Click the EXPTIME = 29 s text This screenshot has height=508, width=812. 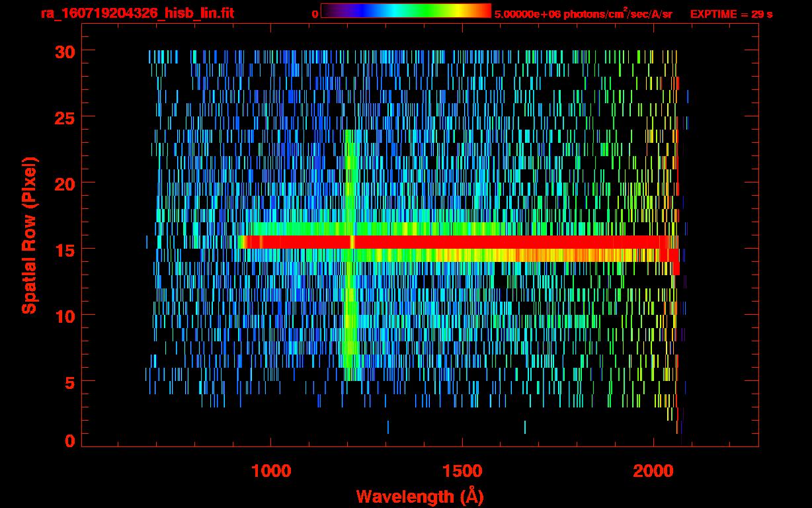731,14
